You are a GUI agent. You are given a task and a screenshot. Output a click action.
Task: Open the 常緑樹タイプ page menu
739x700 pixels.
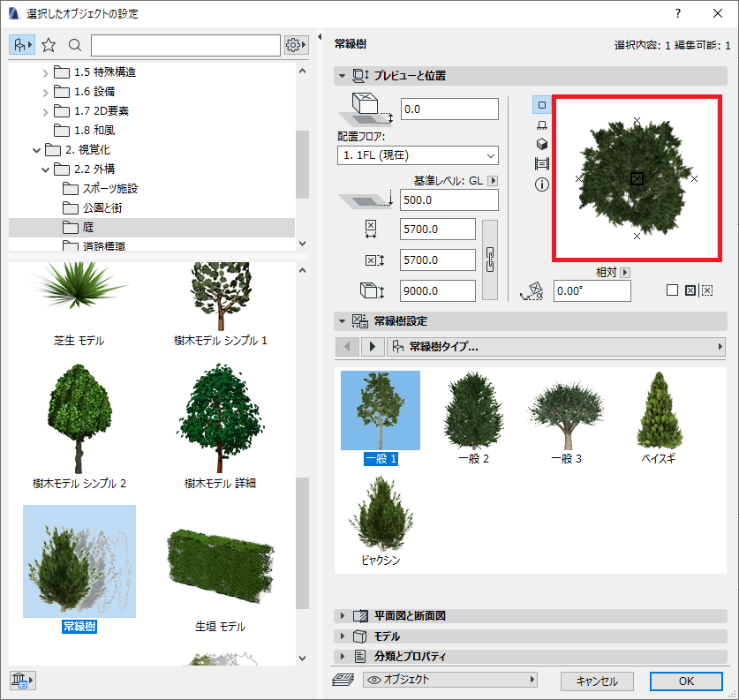[556, 347]
